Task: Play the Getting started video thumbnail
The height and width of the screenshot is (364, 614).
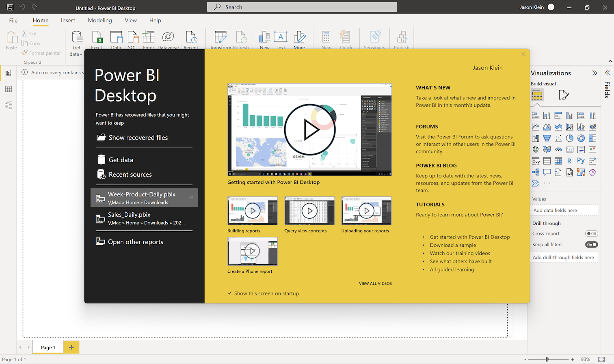Action: [310, 130]
